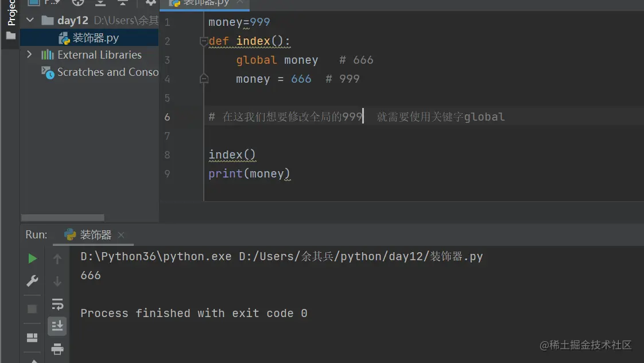Click def index(): on line 2

[x=249, y=41]
